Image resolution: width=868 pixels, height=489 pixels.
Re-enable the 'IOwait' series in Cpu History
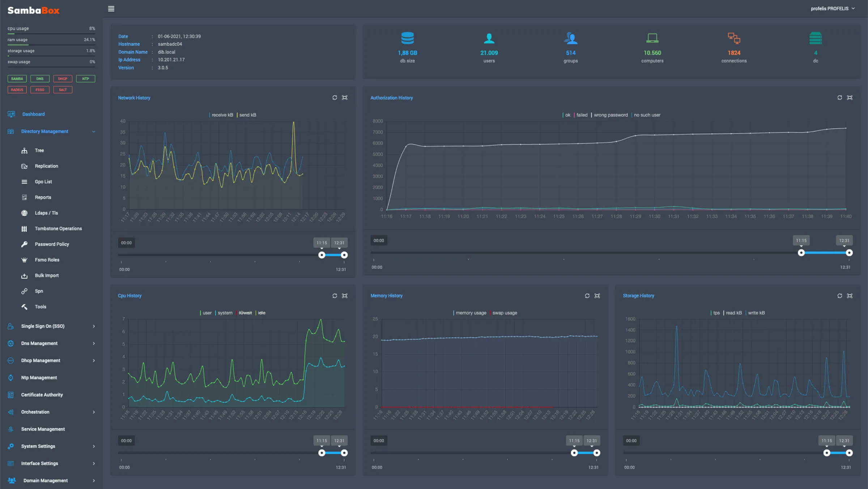(x=245, y=313)
